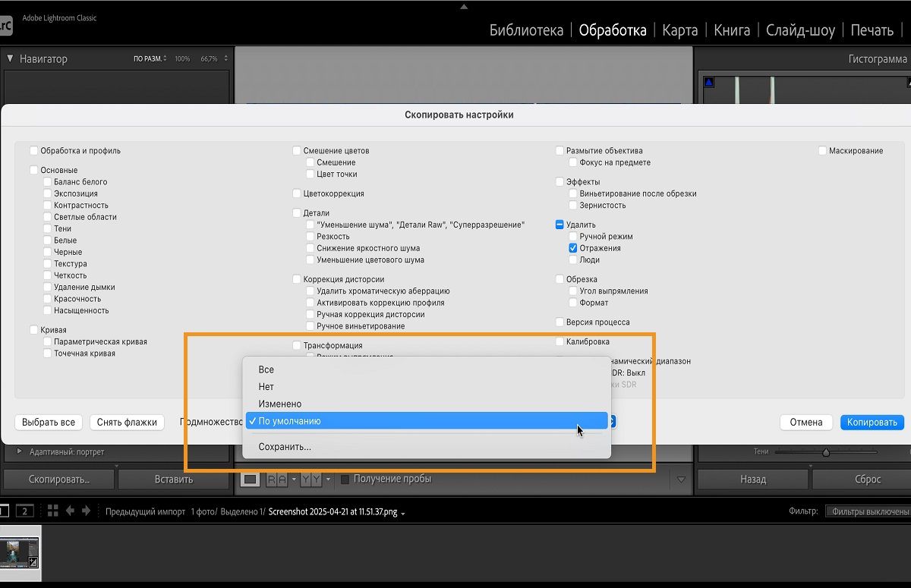Check the Калибровка checkbox
Image resolution: width=911 pixels, height=588 pixels.
pyautogui.click(x=560, y=341)
